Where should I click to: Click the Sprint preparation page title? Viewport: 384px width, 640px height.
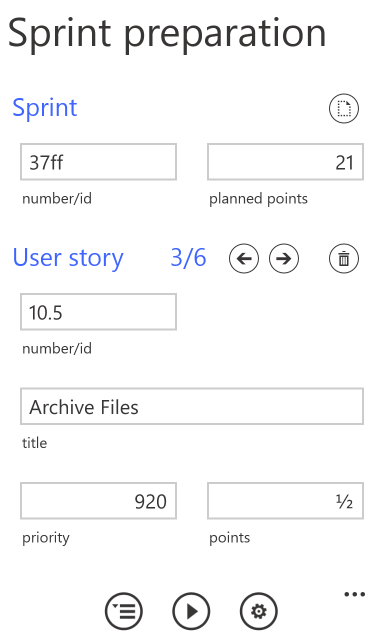167,34
